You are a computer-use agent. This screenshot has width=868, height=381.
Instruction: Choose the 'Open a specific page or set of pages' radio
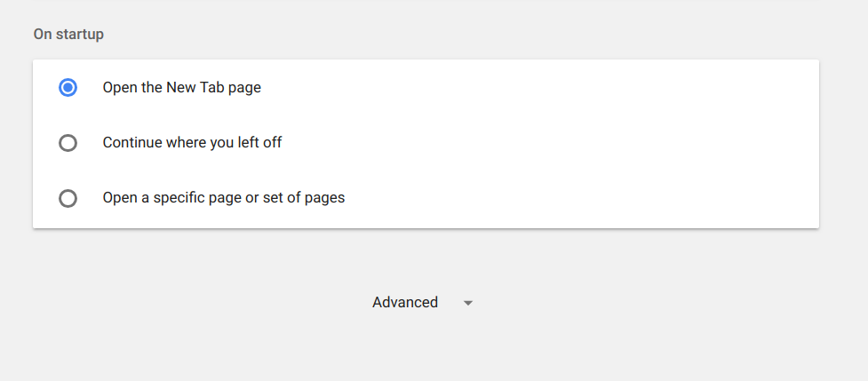coord(68,199)
